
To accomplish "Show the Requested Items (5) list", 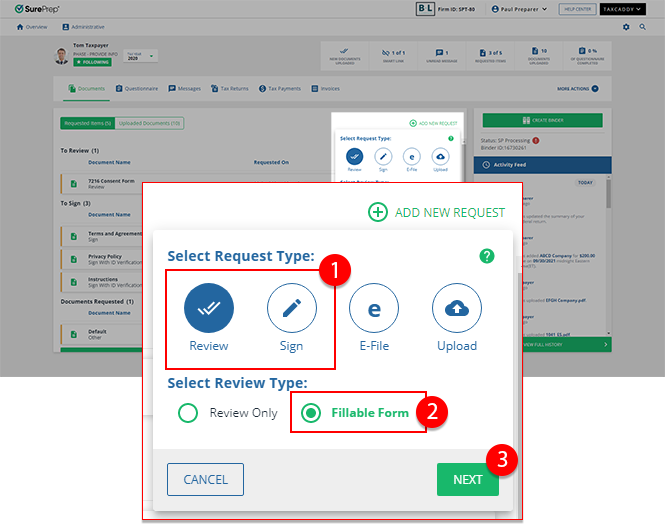I will point(87,123).
